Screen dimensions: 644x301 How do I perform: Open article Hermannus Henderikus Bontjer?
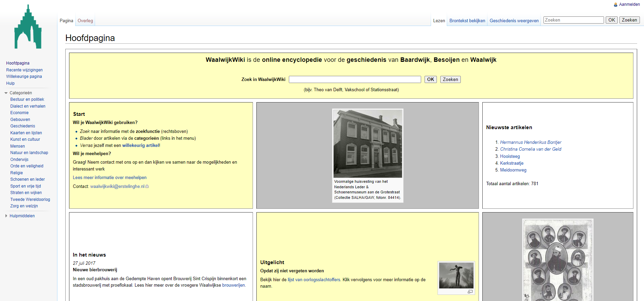point(531,142)
